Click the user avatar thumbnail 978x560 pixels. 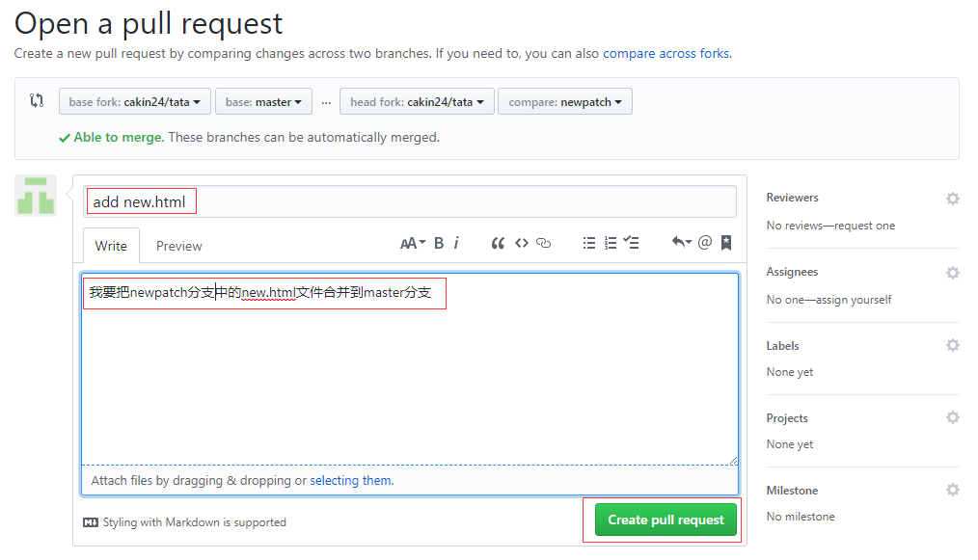36,196
